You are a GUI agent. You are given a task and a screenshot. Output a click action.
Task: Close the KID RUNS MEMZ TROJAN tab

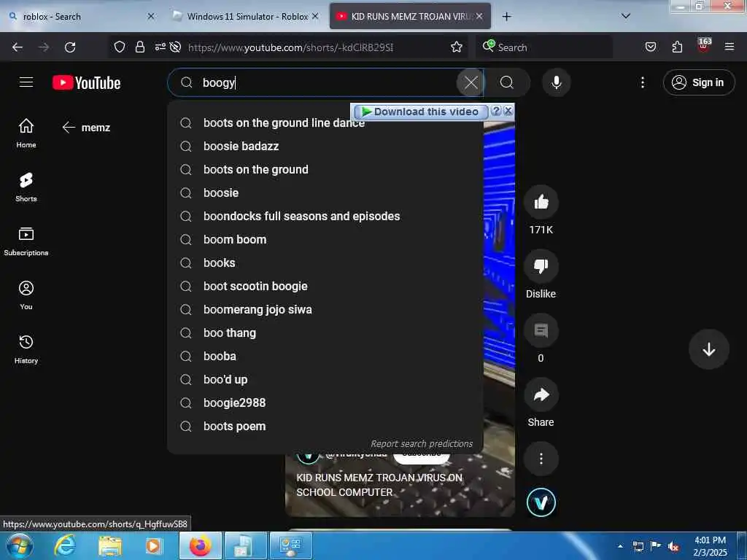(479, 16)
